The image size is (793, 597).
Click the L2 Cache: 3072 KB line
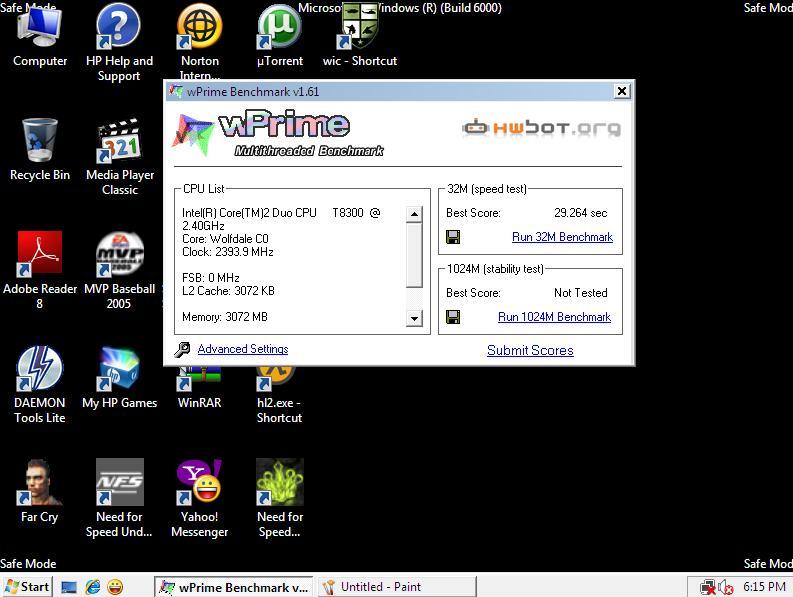point(228,291)
